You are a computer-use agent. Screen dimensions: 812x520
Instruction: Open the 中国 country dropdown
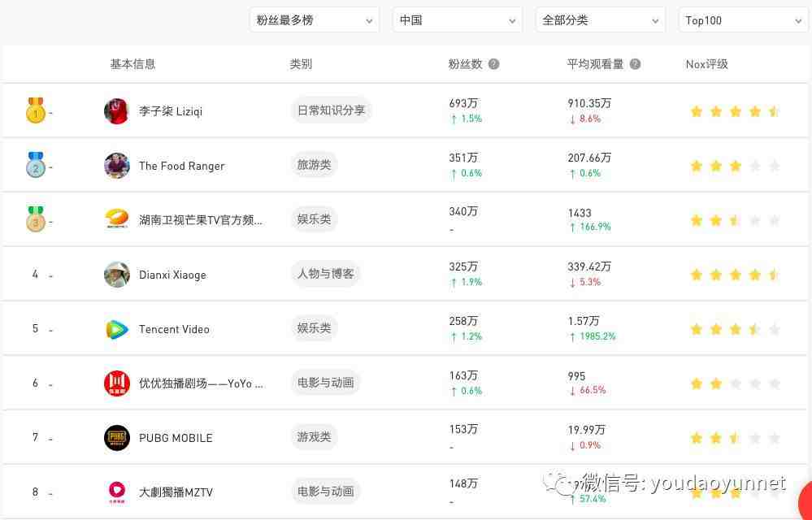click(x=458, y=20)
